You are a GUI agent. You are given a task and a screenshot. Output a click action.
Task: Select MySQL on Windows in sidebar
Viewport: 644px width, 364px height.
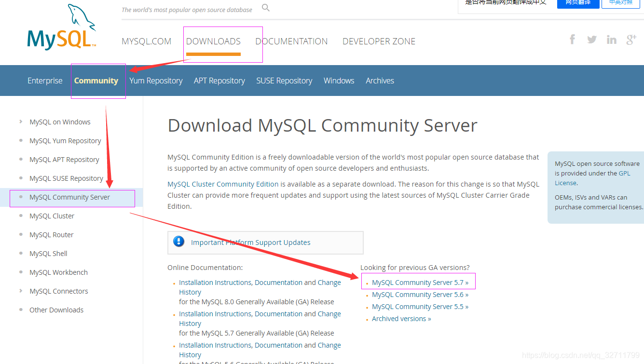coord(60,122)
